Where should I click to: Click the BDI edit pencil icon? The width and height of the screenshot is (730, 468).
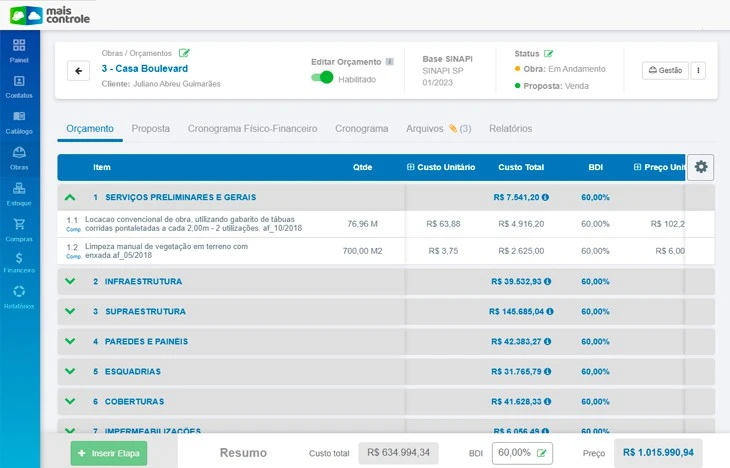pos(541,453)
